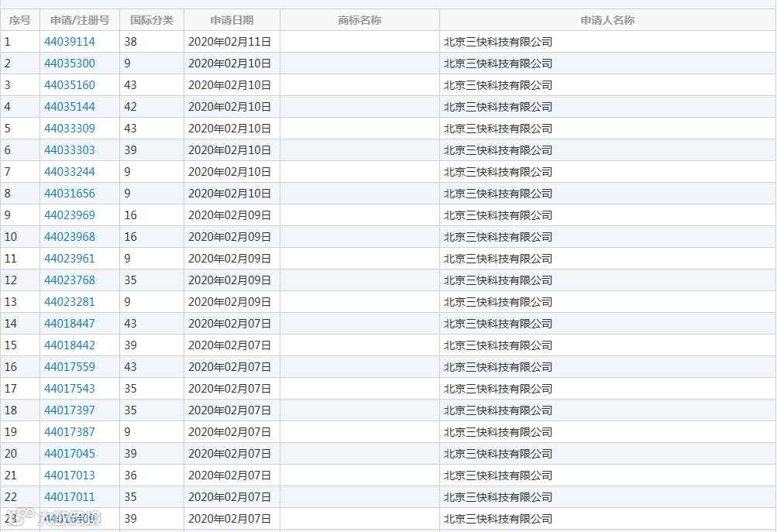
Task: Click the 商标名称 column header
Action: [359, 20]
